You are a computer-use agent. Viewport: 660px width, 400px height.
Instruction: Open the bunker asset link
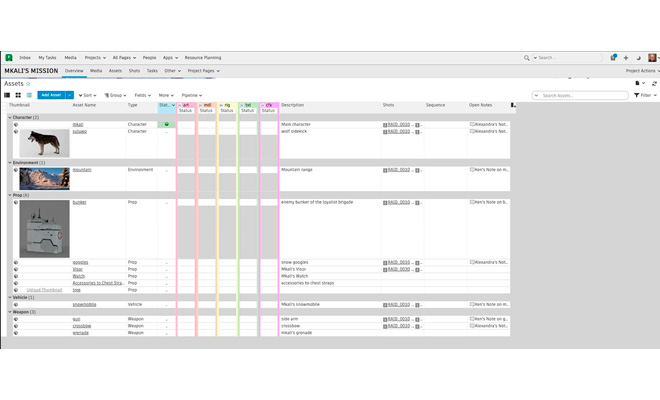pyautogui.click(x=79, y=202)
